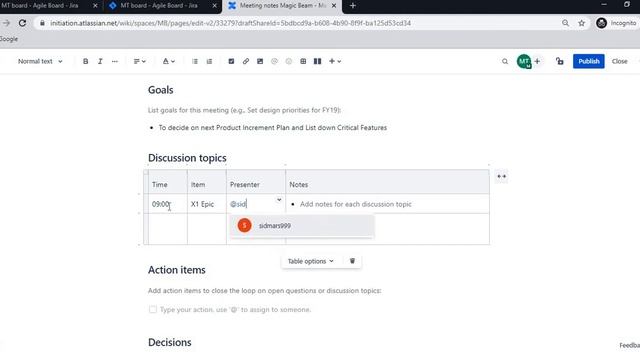Open more text formatting options
This screenshot has width=640, height=360.
point(115,61)
